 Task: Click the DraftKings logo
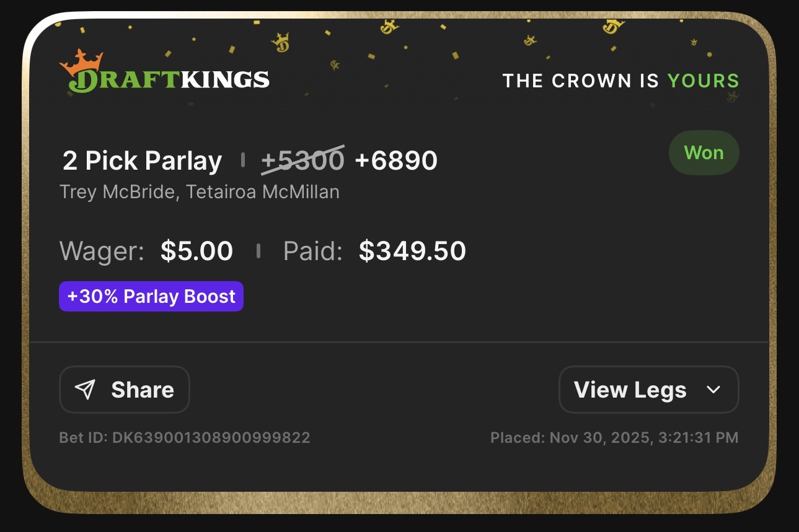[x=165, y=80]
